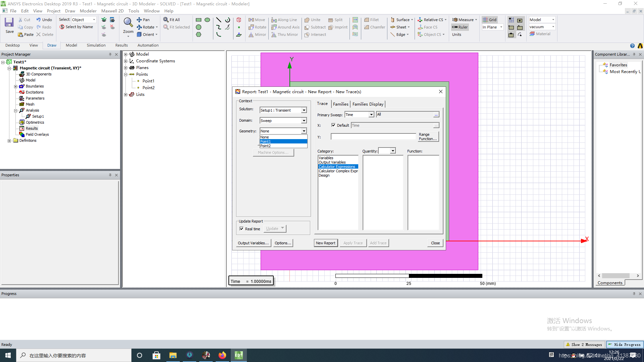Expand the Model node in modeler tree
This screenshot has height=362, width=644.
click(126, 54)
